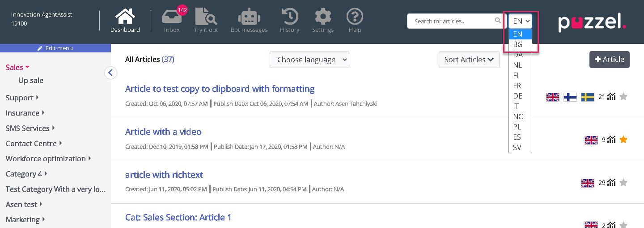The height and width of the screenshot is (228, 644).
Task: Open the Inbox tray icon
Action: pyautogui.click(x=172, y=18)
